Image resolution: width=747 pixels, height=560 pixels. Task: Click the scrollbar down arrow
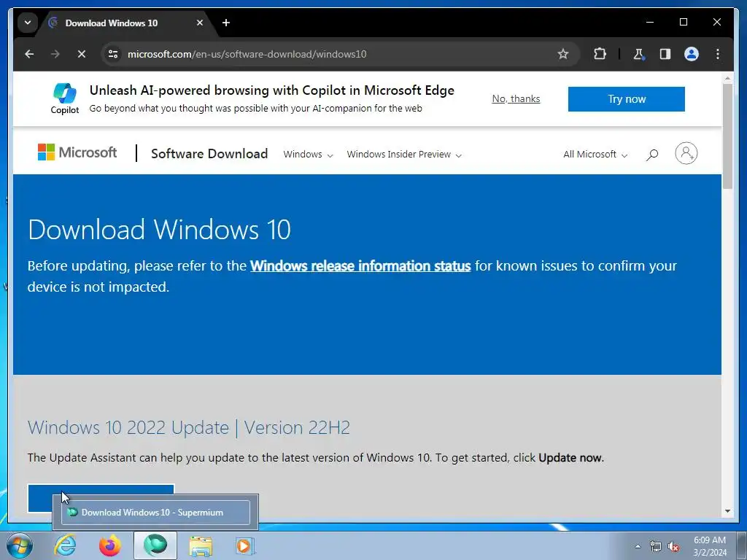[x=727, y=511]
